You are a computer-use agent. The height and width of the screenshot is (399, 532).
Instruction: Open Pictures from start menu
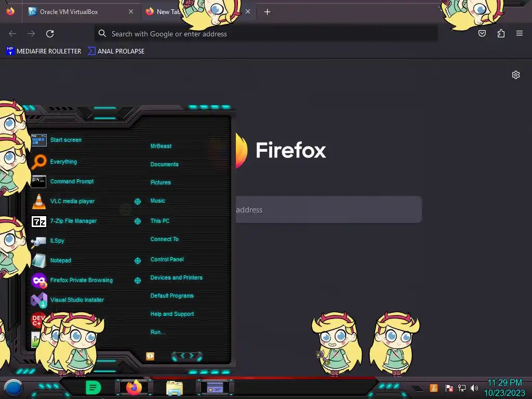[x=161, y=182]
